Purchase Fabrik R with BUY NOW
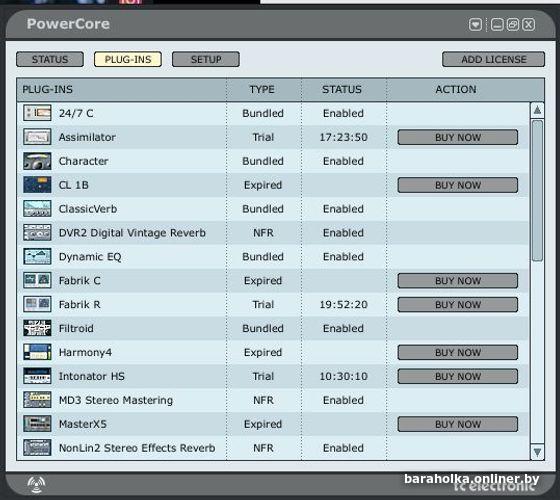 (x=458, y=305)
